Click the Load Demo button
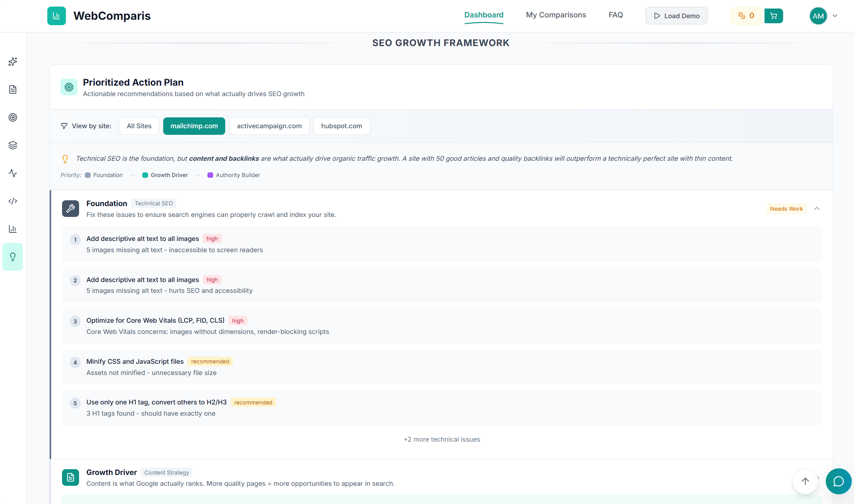This screenshot has height=504, width=854. pos(676,16)
